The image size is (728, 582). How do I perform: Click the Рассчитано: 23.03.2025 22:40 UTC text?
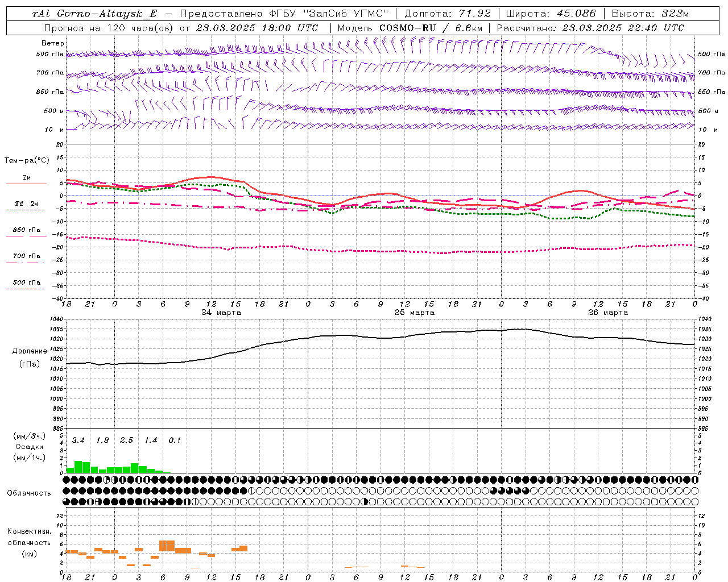(x=590, y=28)
